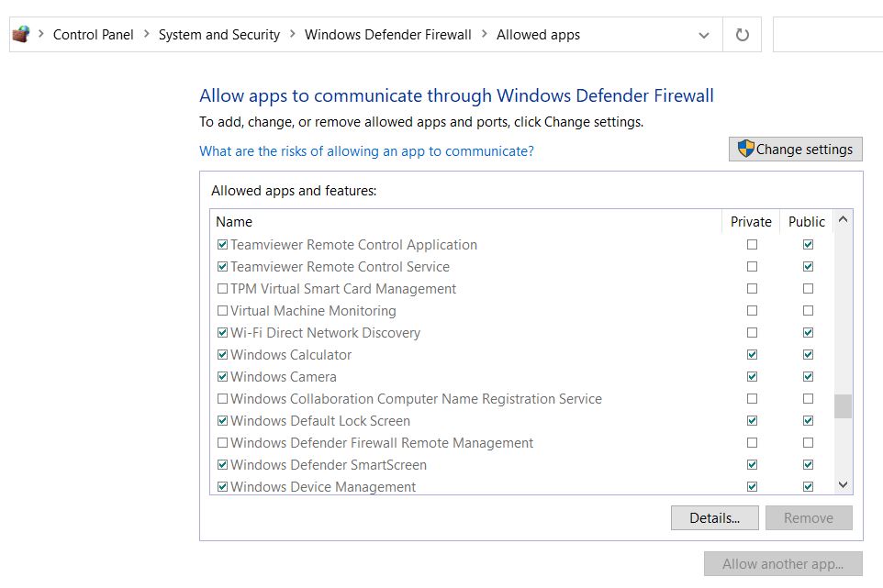Toggle Wi-Fi Direct Network Discovery name checkbox
The image size is (883, 588).
click(222, 333)
